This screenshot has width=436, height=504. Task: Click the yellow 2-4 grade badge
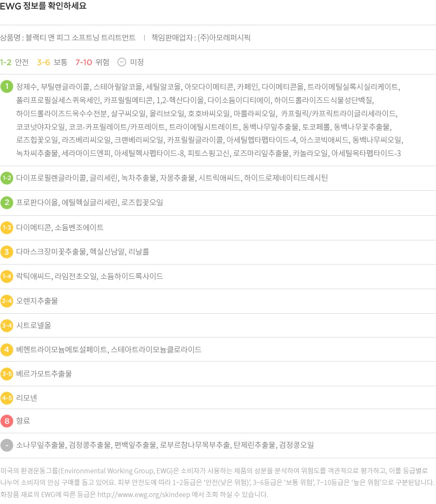[7, 301]
